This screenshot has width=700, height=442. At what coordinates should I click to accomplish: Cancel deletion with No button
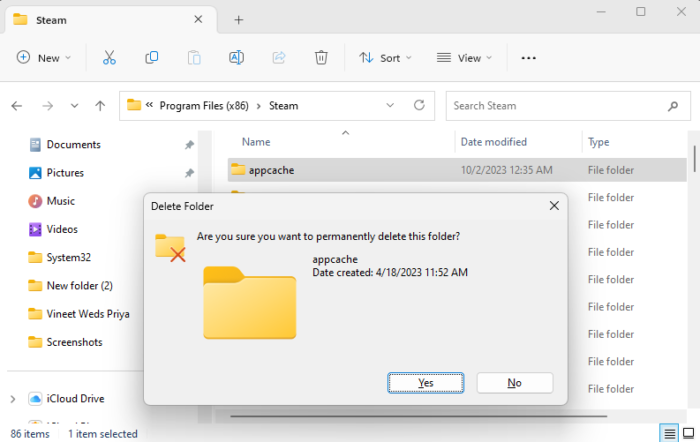pos(515,383)
